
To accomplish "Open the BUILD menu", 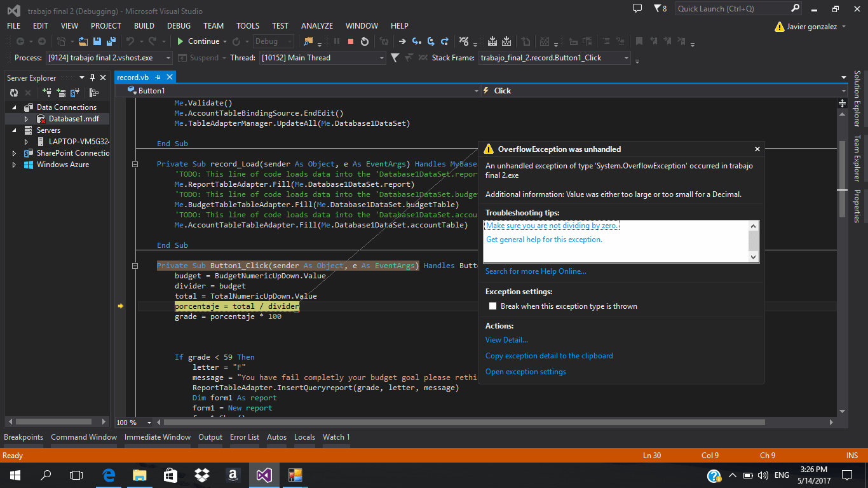I will 144,26.
